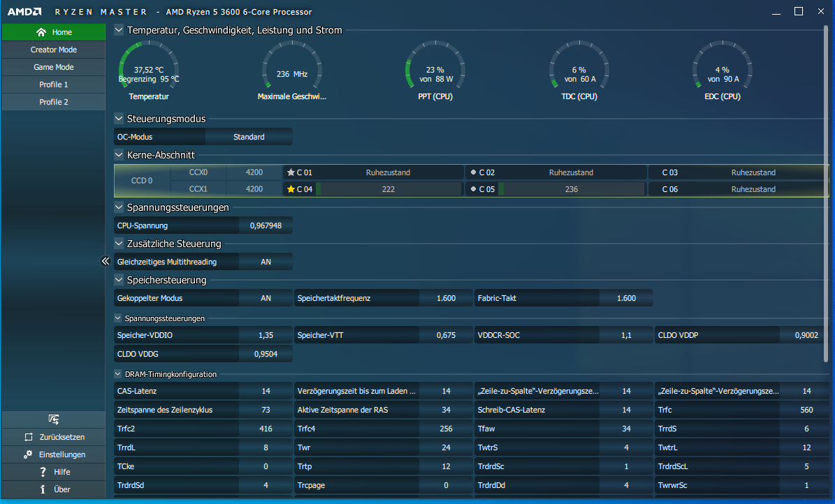The width and height of the screenshot is (835, 504).
Task: Open Hilfe help page
Action: (53, 472)
